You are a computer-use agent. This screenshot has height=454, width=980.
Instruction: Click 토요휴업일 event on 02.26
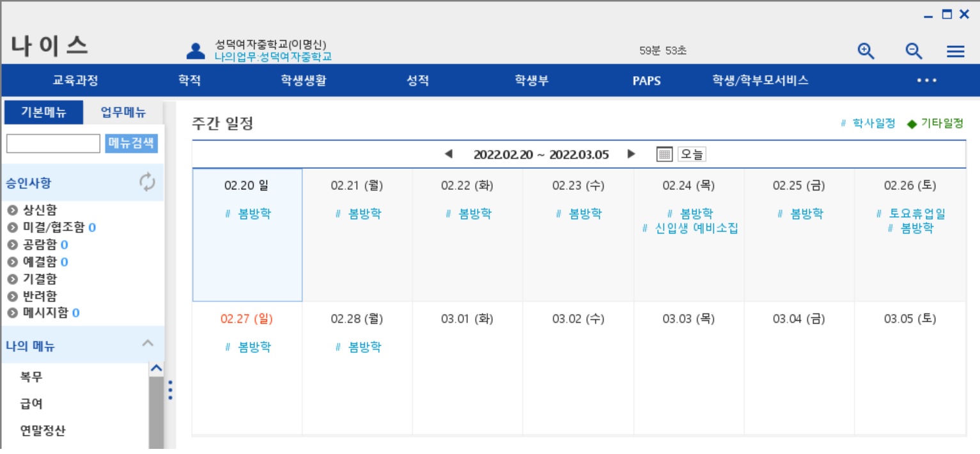pyautogui.click(x=917, y=214)
